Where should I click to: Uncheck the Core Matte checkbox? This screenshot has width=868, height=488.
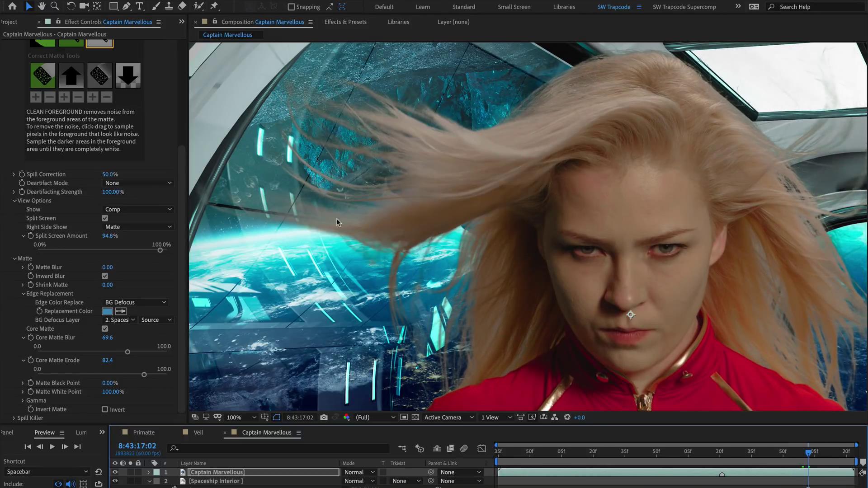[105, 329]
